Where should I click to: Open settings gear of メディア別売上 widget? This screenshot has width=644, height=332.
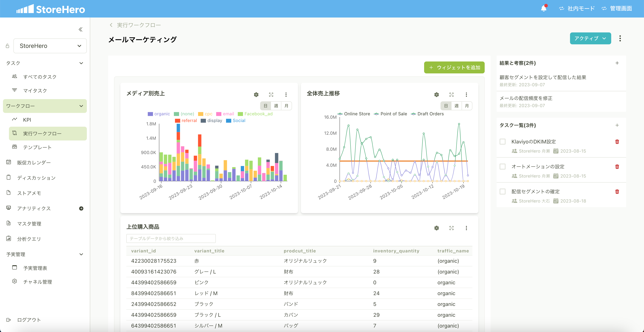256,95
